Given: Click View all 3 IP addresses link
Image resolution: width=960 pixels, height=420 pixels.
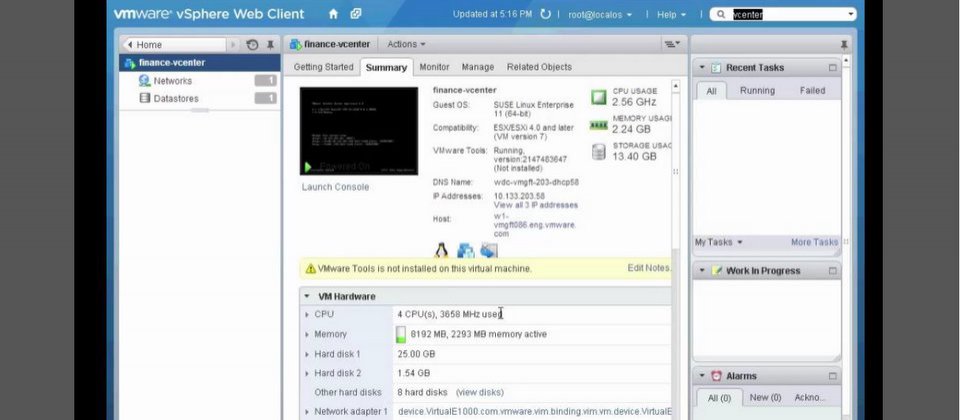Looking at the screenshot, I should [535, 205].
